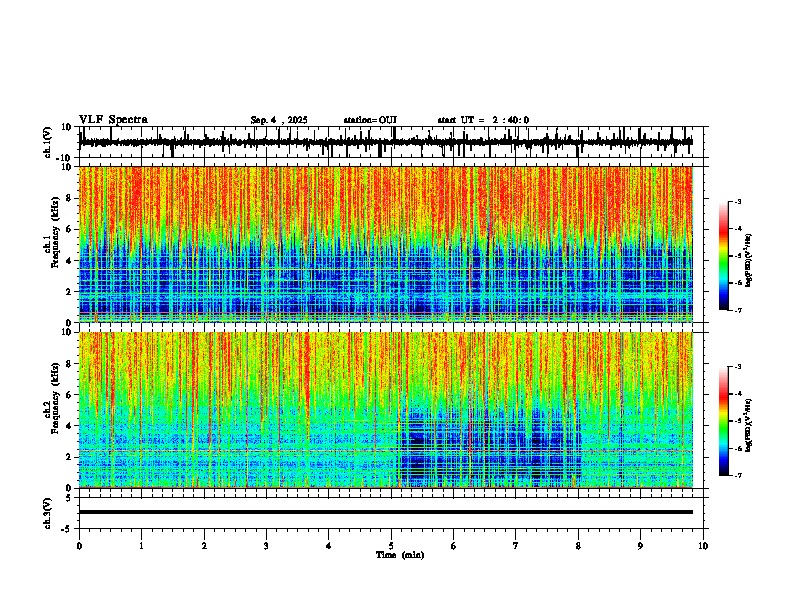
Task: Click the ch.1(V) axis label
Action: click(x=48, y=142)
